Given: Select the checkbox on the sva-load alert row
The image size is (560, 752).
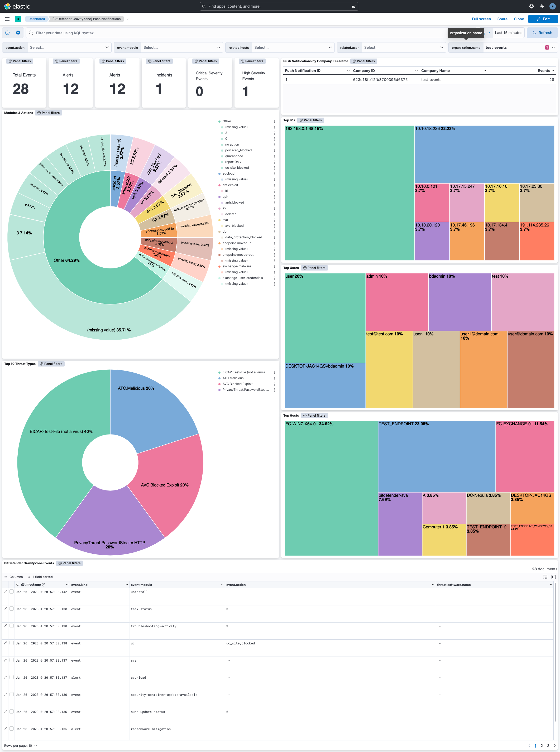Looking at the screenshot, I should (x=12, y=677).
